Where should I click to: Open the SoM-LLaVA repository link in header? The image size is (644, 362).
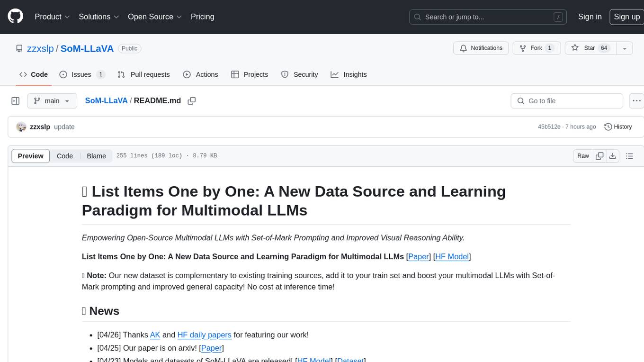pyautogui.click(x=87, y=48)
